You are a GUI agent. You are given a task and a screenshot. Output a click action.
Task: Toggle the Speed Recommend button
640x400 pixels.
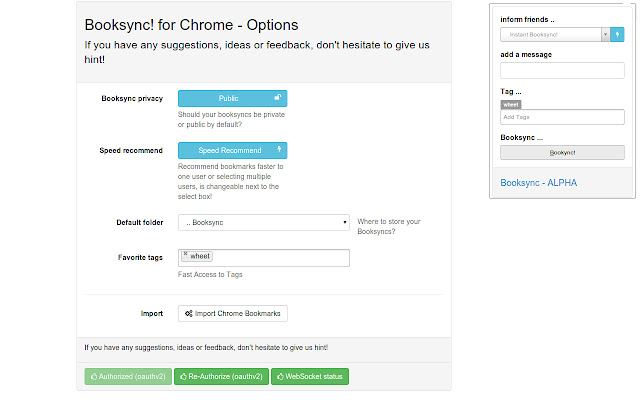tap(232, 150)
